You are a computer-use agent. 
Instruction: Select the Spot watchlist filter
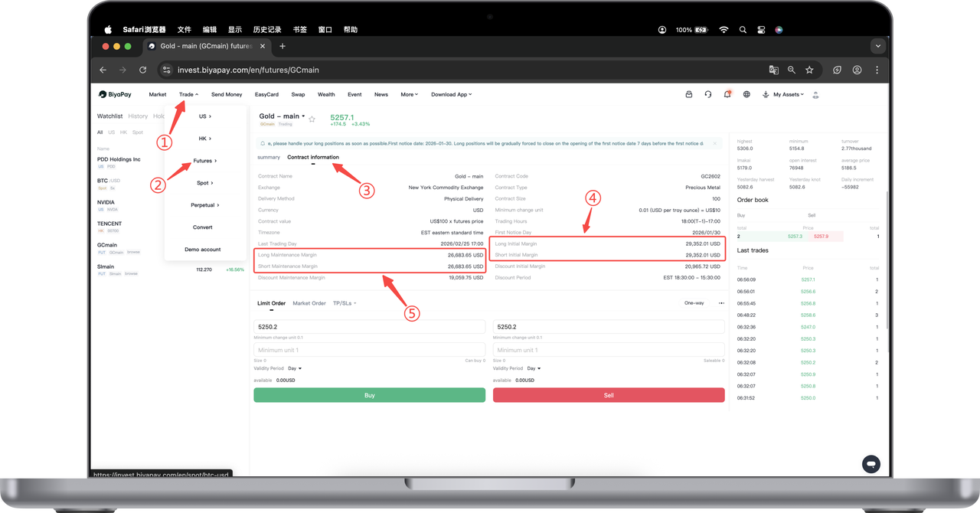pos(137,132)
